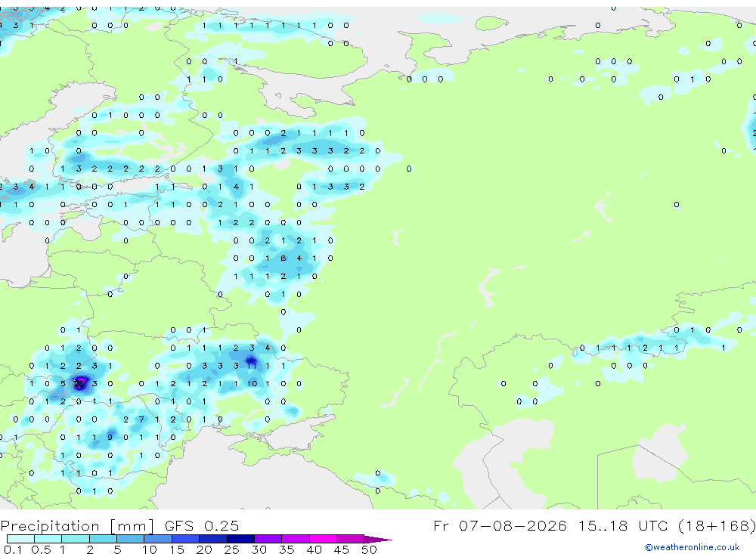
Task: Click the over-50 arrow tip of legend
Action: [378, 540]
